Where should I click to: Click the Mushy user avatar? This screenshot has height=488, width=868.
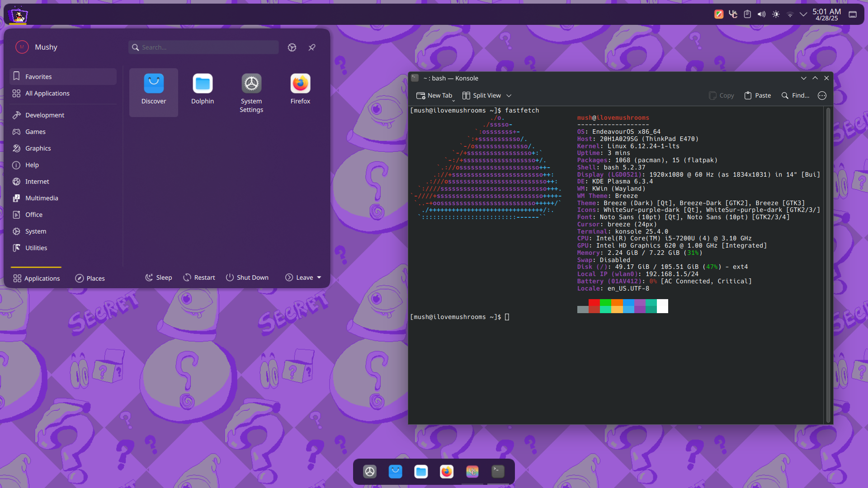[x=22, y=47]
